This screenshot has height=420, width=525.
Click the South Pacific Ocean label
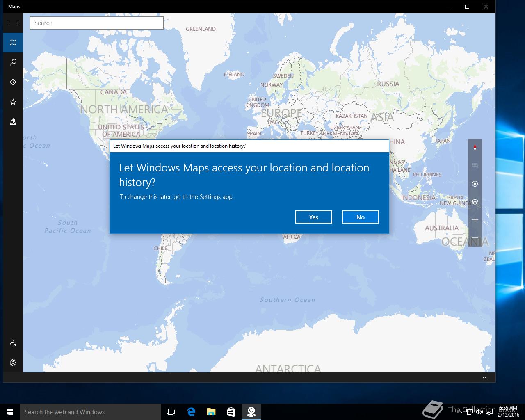point(68,226)
